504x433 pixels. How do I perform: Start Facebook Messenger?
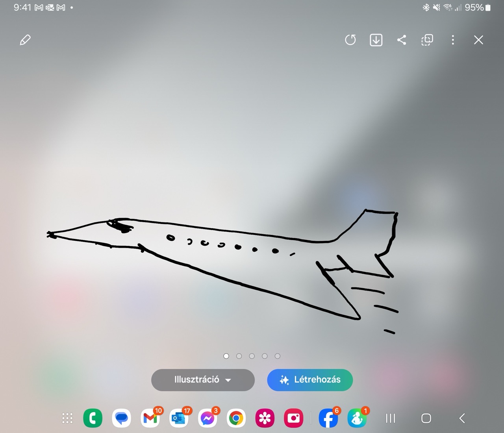208,418
